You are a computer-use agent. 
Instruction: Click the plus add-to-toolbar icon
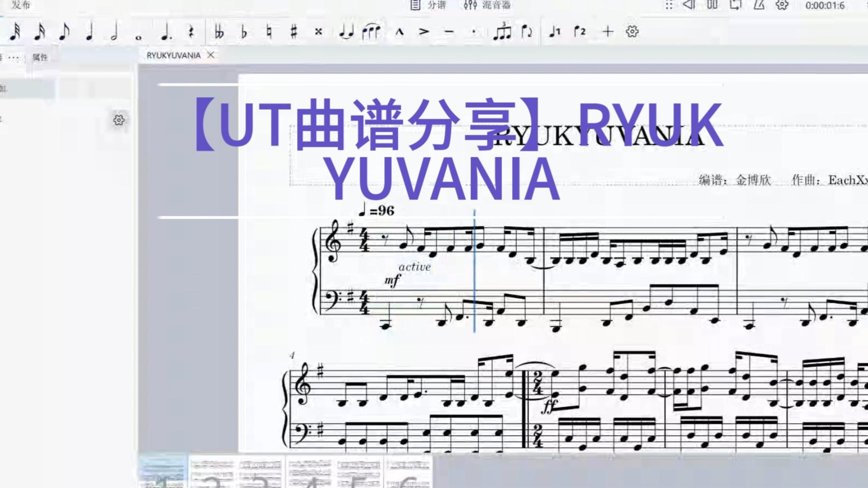point(608,32)
